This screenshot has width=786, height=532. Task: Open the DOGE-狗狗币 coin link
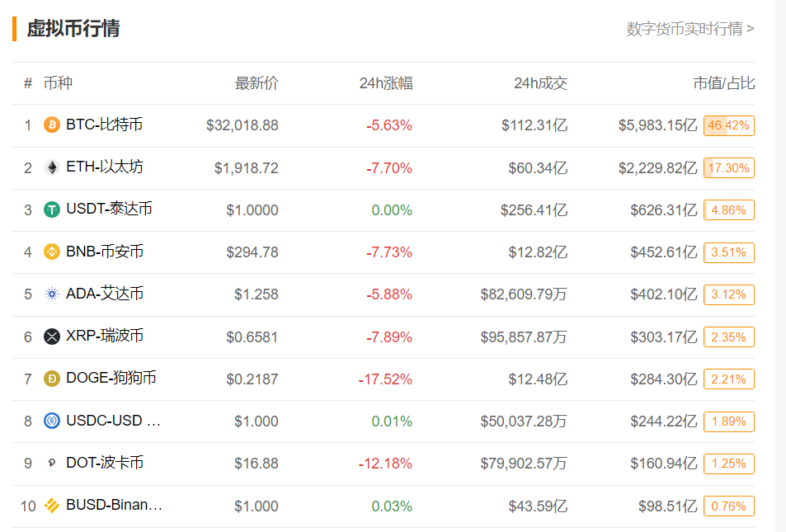point(111,379)
